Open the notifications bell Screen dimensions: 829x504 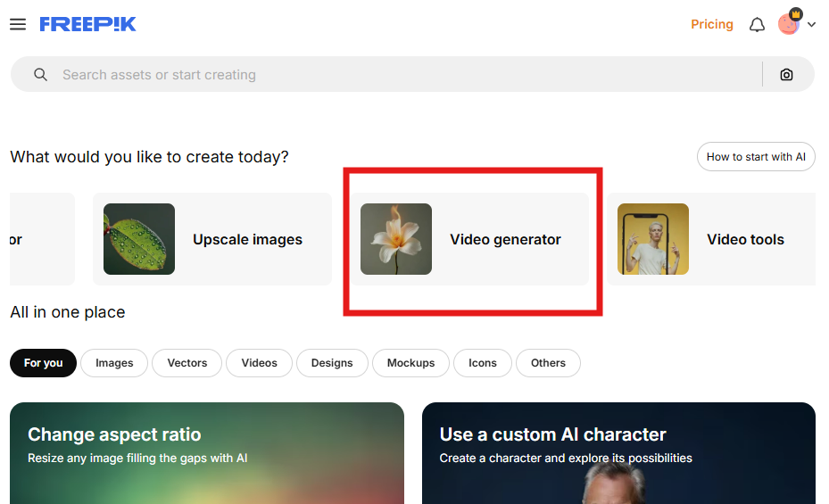pos(757,24)
